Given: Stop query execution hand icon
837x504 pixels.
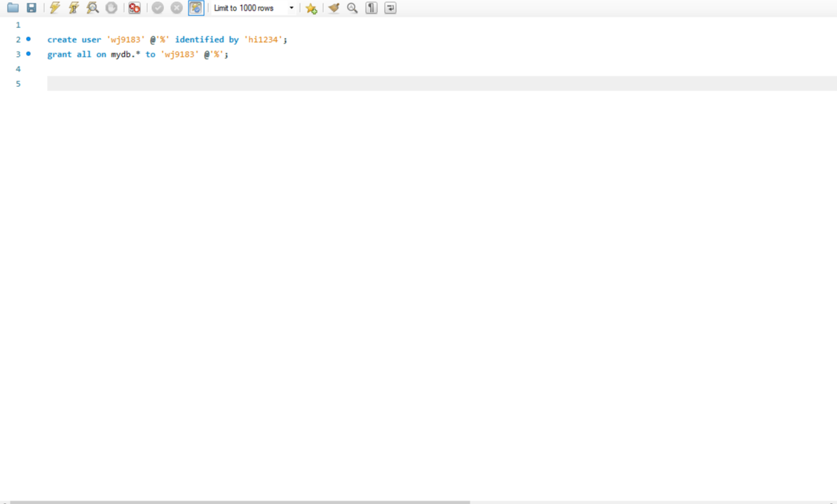Looking at the screenshot, I should 111,8.
